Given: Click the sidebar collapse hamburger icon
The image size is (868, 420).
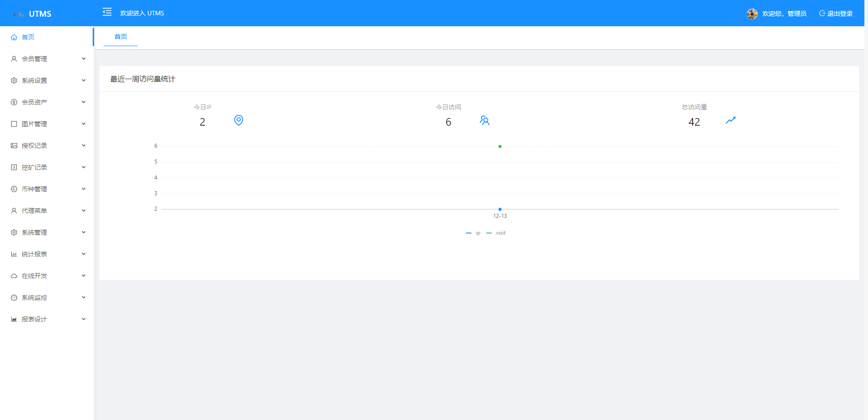Looking at the screenshot, I should [107, 12].
